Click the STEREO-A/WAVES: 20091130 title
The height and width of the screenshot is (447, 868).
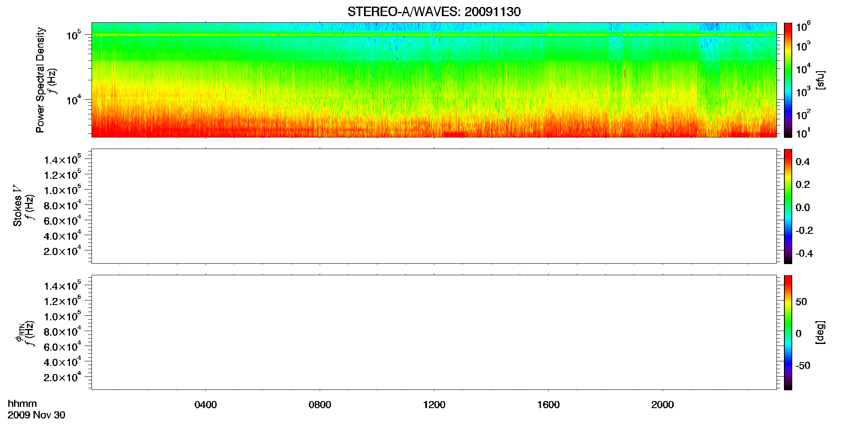(434, 12)
